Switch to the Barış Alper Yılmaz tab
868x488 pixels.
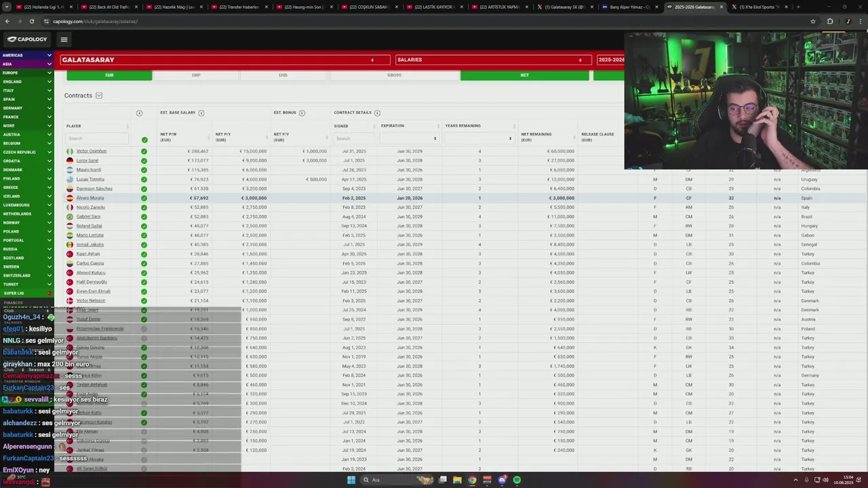630,7
